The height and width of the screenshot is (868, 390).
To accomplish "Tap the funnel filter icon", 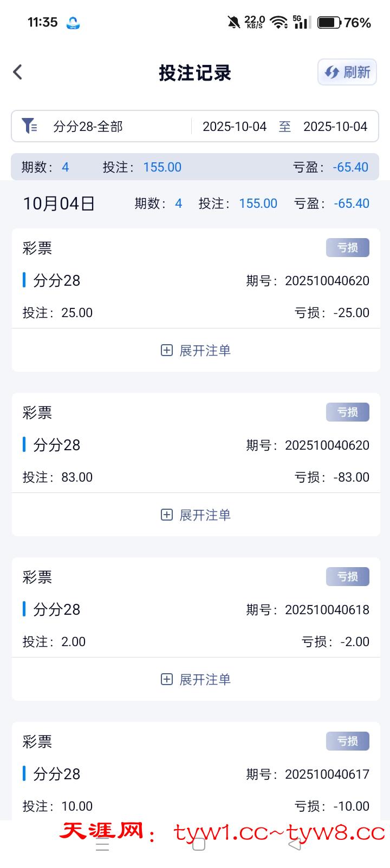I will [x=29, y=126].
